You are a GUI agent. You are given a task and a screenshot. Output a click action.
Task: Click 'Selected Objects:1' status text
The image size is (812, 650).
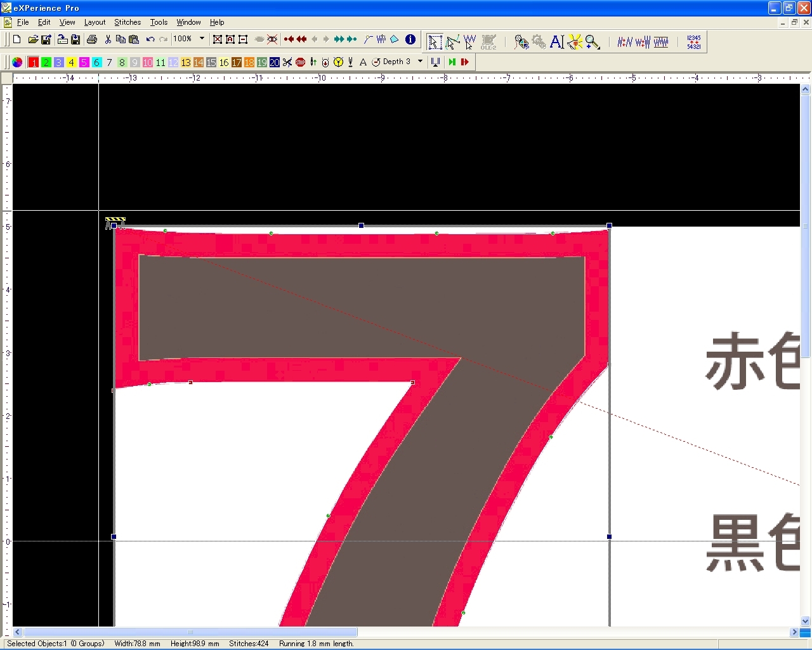point(37,644)
